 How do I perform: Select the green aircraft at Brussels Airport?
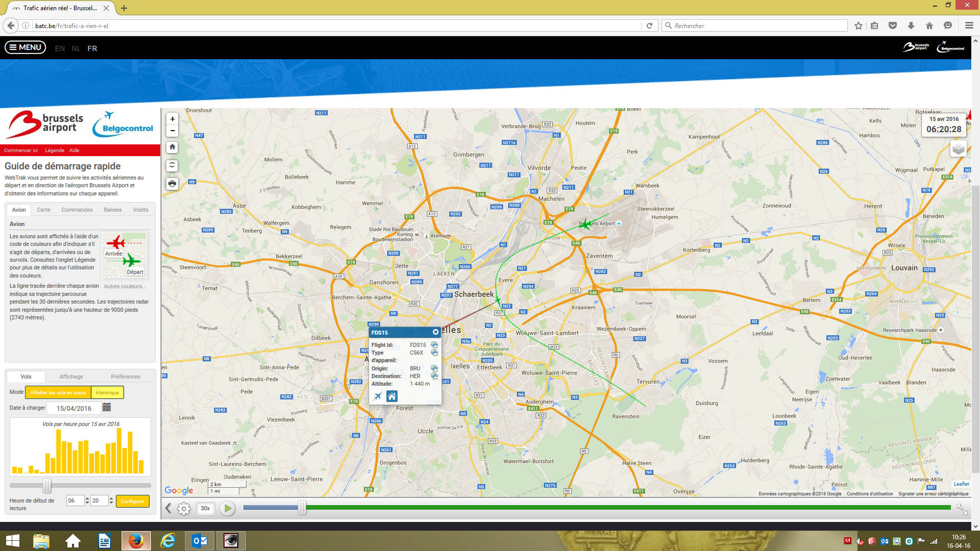point(585,223)
